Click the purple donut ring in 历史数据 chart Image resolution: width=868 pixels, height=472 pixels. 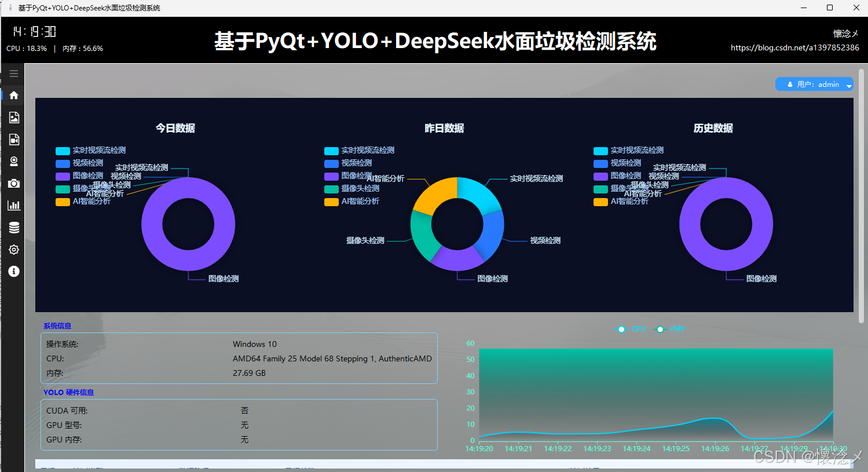[x=690, y=224]
